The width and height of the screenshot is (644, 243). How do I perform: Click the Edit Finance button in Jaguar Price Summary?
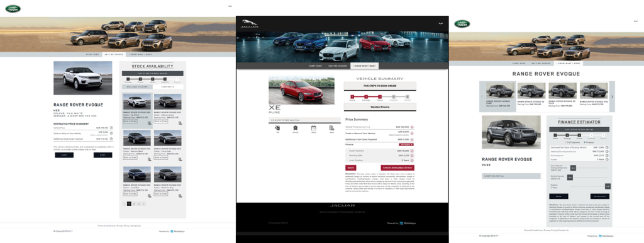click(x=407, y=145)
